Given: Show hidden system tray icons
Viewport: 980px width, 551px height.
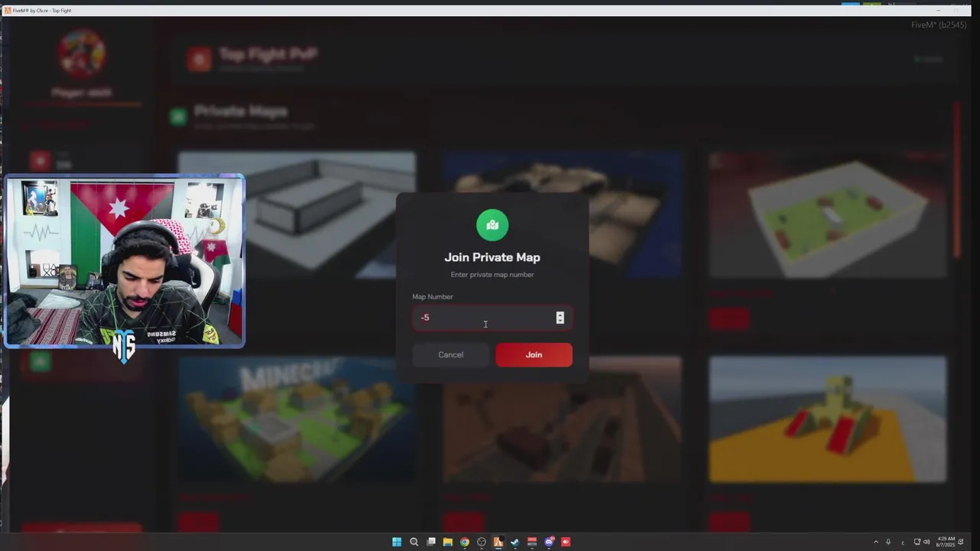Looking at the screenshot, I should pyautogui.click(x=876, y=542).
